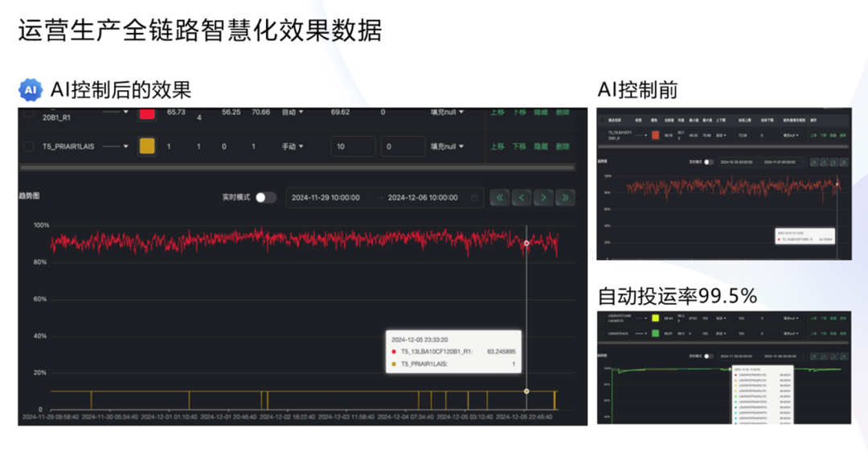Click 删除 in the T5_PRIAIR1LAIS row
Screen dimensions: 868x469
[563, 146]
